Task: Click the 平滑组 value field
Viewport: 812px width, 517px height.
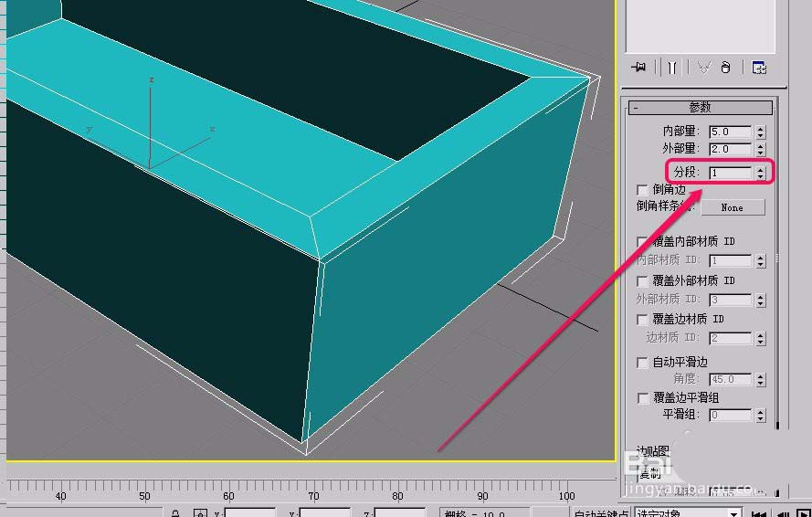Action: 730,415
